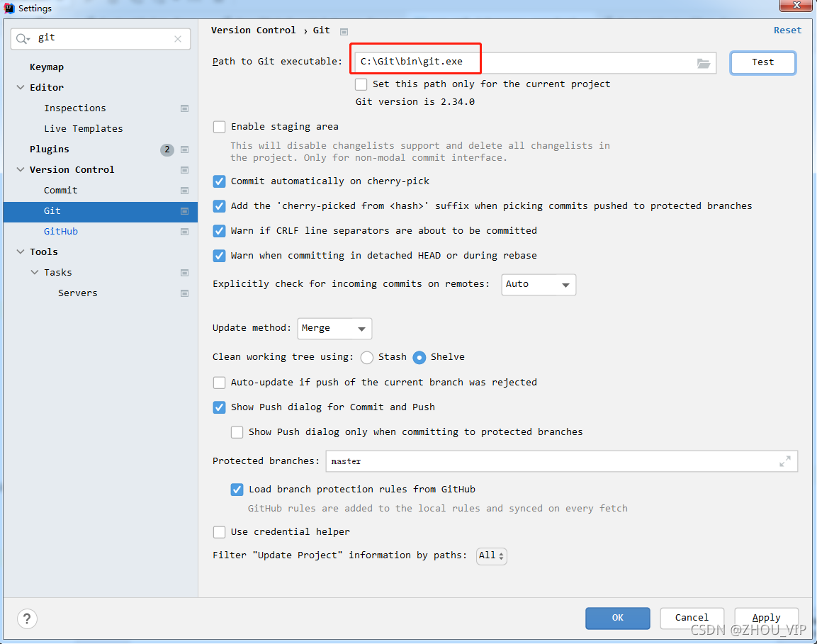Collapse the Tools tree node
Screen dimensions: 817x644
(21, 252)
